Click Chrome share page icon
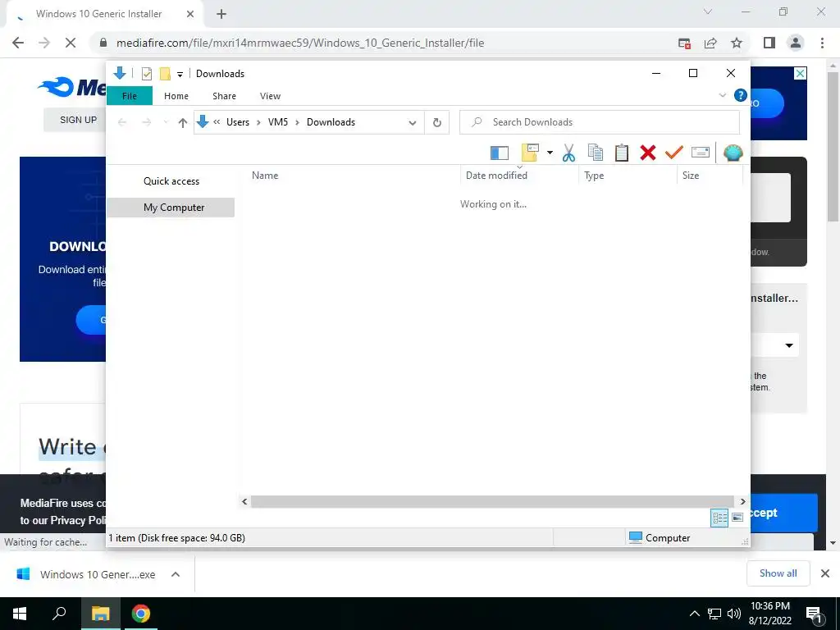The width and height of the screenshot is (840, 630). [x=710, y=43]
